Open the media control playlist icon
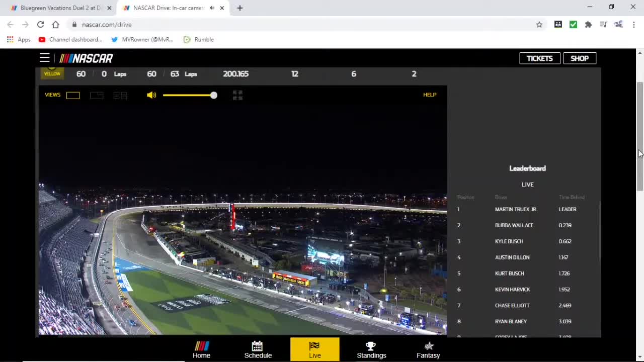This screenshot has width=644, height=362. tap(603, 25)
